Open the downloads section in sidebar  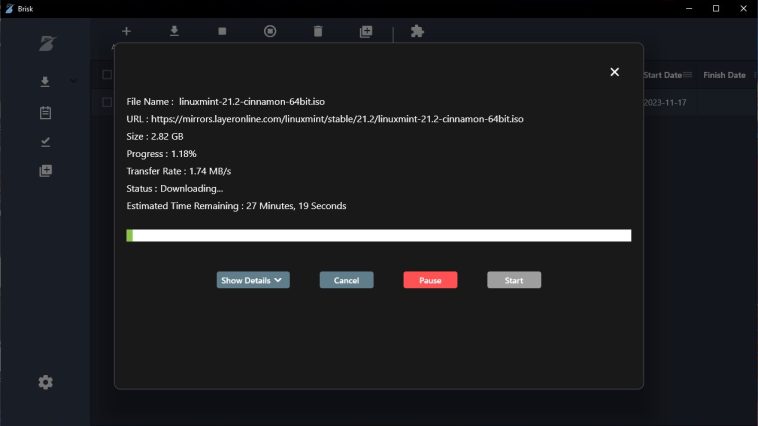[x=45, y=82]
